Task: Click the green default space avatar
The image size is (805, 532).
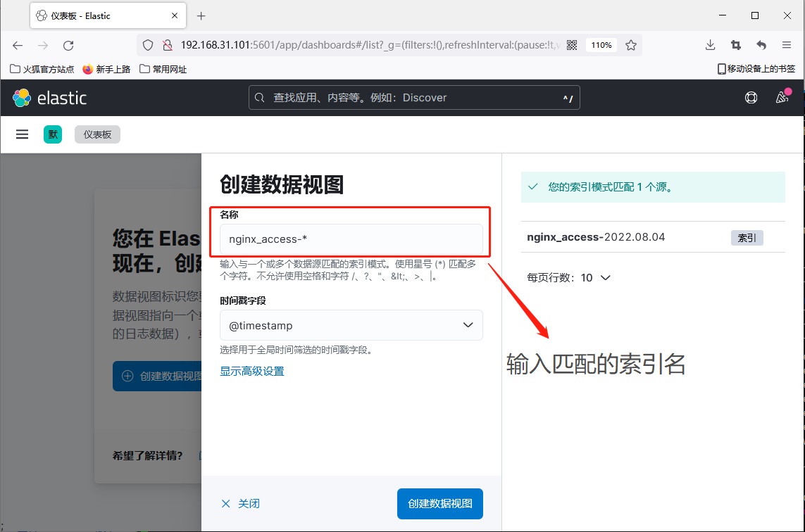Action: pos(53,134)
